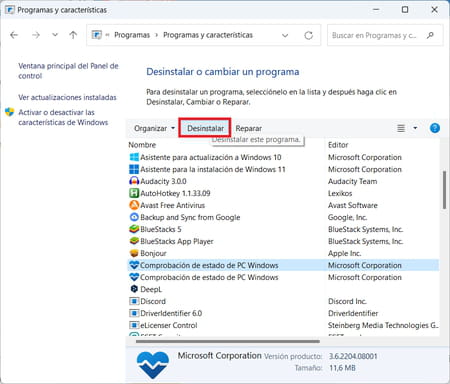Click Apple Inc. editor cell

point(344,253)
